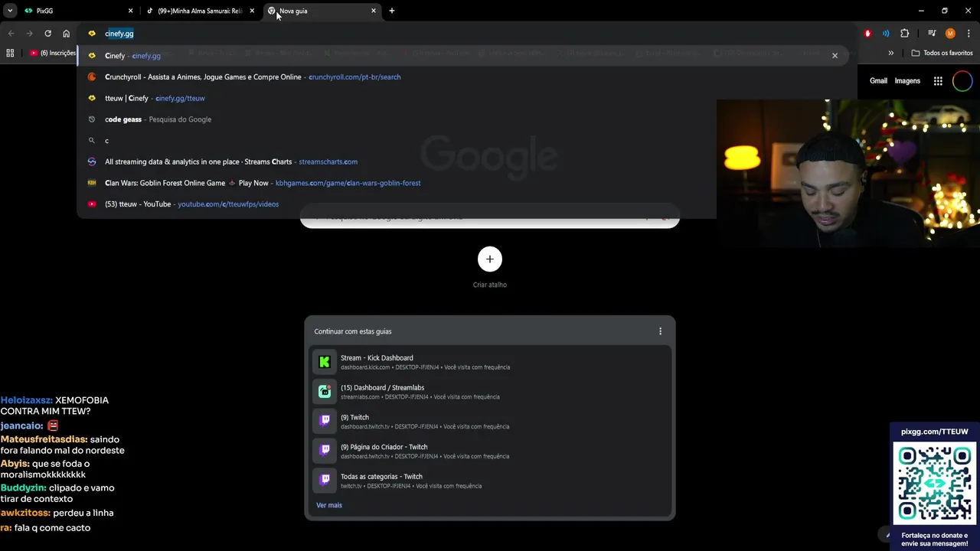Open the media controls icon
The height and width of the screenshot is (551, 980).
[x=932, y=34]
